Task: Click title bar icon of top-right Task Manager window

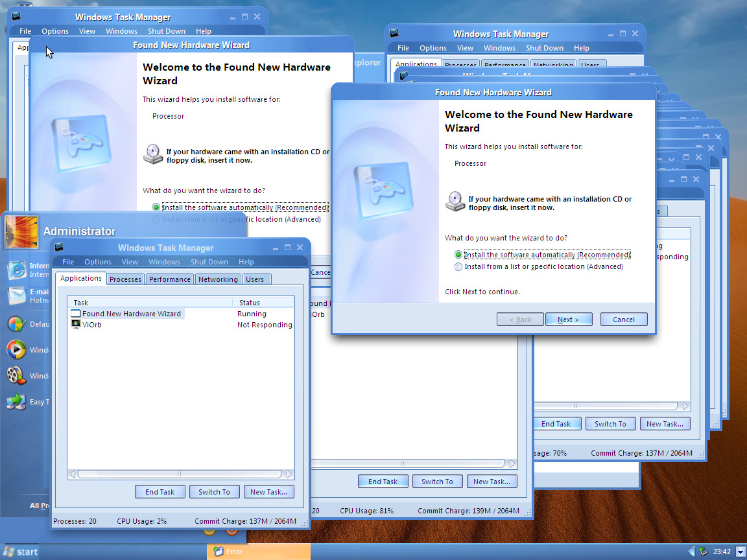Action: click(394, 33)
